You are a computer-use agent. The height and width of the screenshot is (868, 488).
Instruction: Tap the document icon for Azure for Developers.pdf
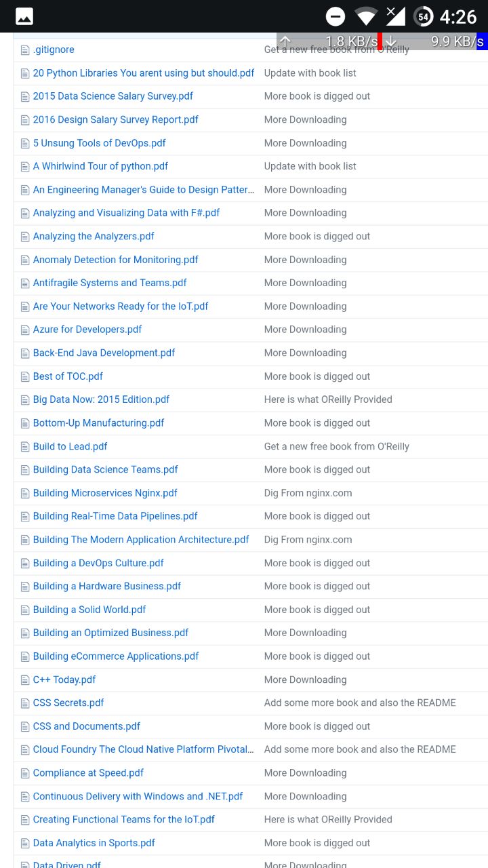coord(25,330)
